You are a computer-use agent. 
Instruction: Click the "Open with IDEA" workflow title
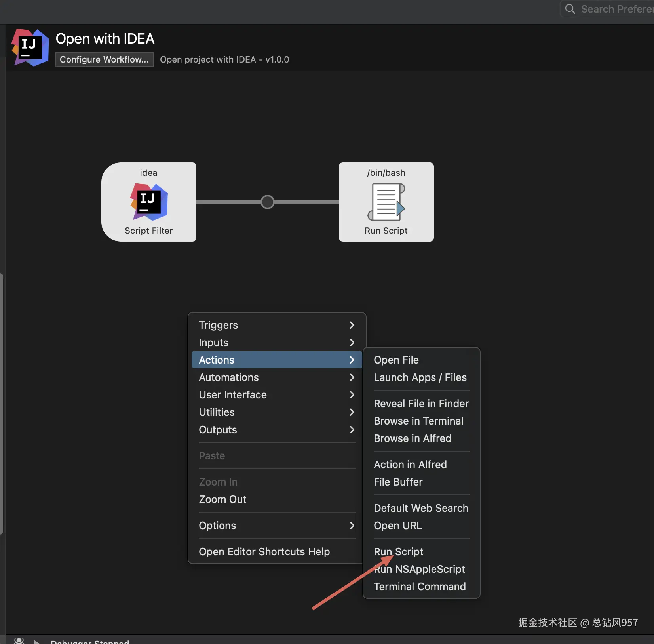[105, 39]
